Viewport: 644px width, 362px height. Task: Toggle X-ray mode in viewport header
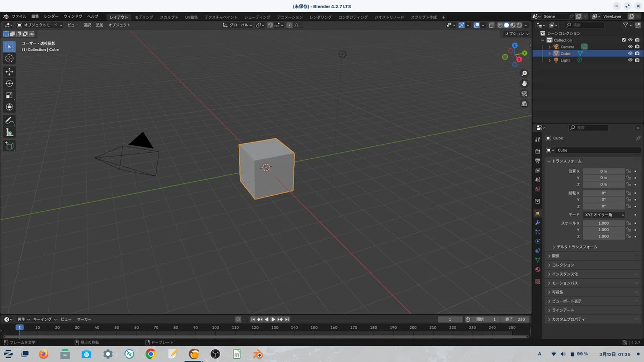coord(492,25)
